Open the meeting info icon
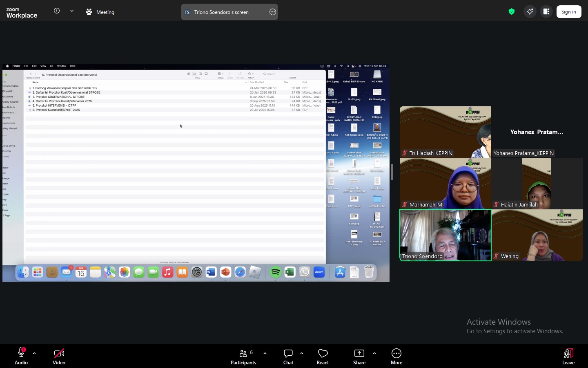Image resolution: width=588 pixels, height=368 pixels. [57, 11]
